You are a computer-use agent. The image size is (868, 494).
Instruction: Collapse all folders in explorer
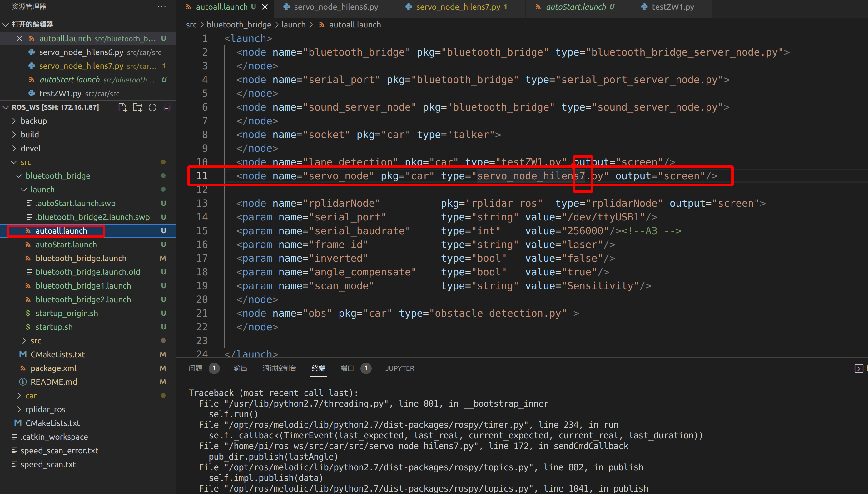pyautogui.click(x=167, y=107)
